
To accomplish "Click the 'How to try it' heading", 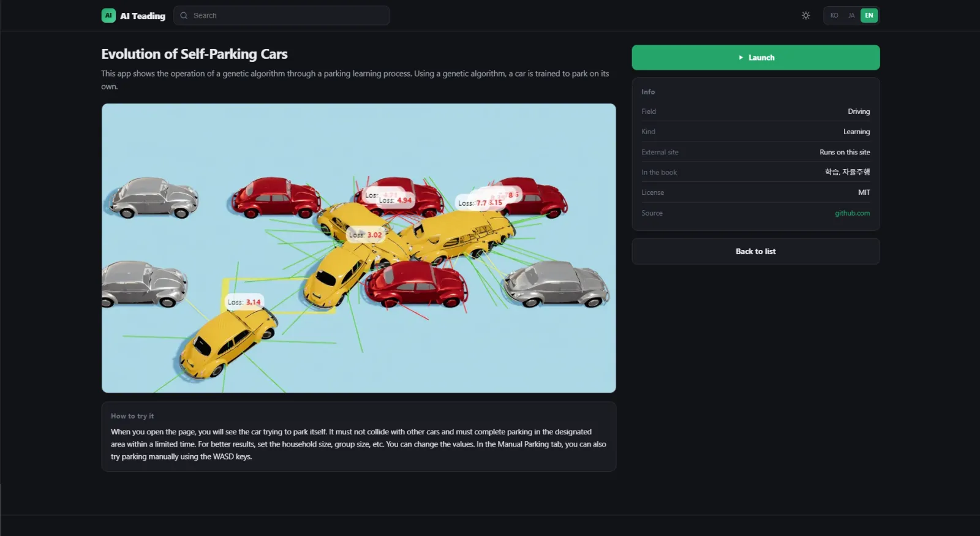I will point(132,416).
